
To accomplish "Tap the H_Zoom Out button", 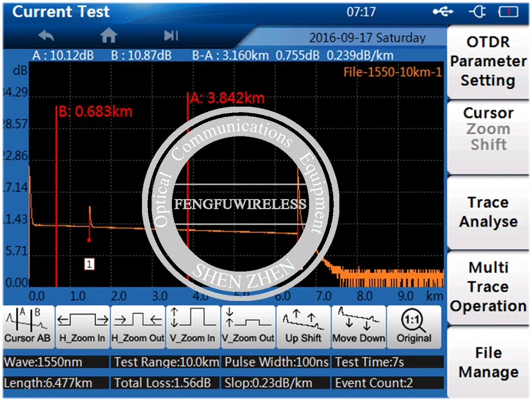I will tap(138, 327).
